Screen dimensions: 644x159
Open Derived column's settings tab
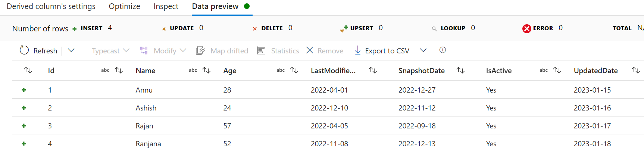click(x=51, y=6)
